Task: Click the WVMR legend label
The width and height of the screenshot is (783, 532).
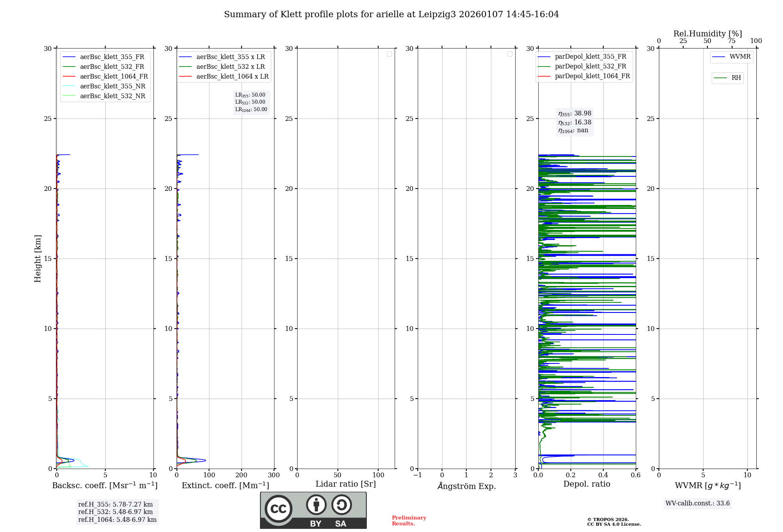Action: click(x=740, y=57)
